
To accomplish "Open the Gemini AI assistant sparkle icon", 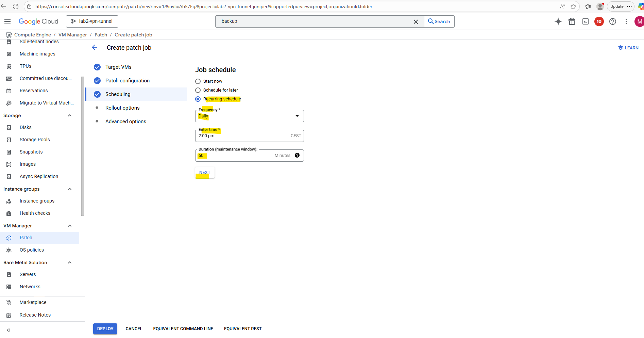I will point(558,21).
